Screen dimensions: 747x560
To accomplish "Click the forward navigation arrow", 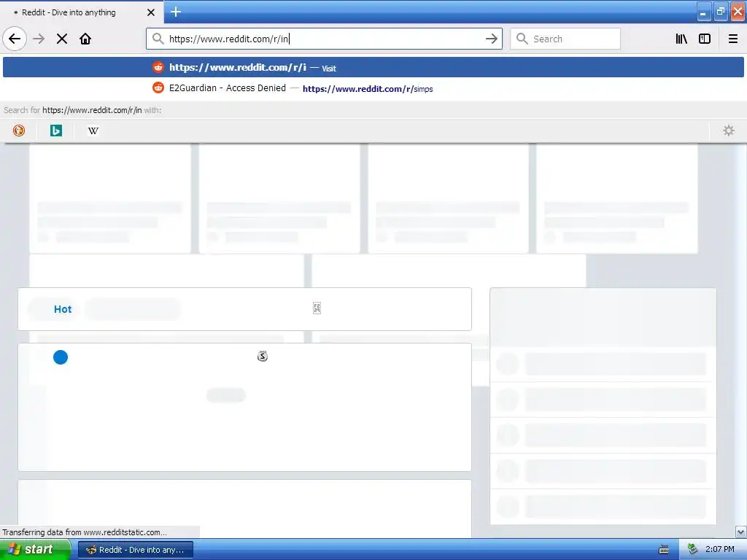I will tap(39, 39).
